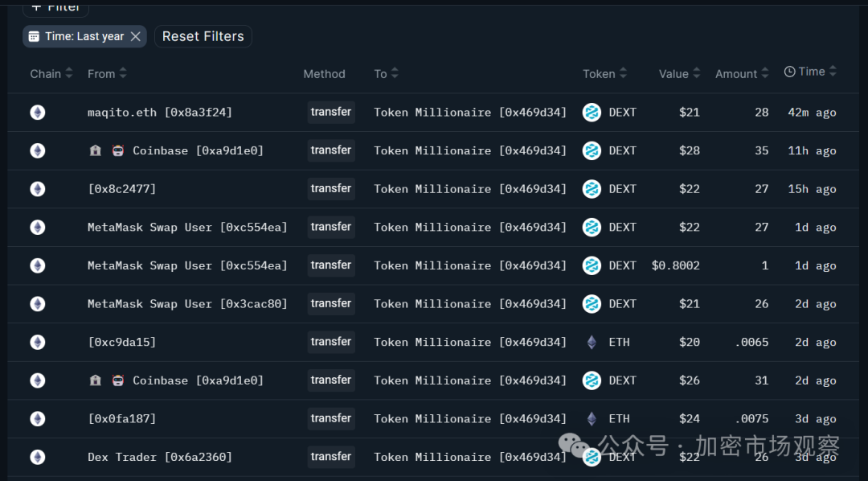This screenshot has width=868, height=481.
Task: Click the 11h ago time cell
Action: 812,150
